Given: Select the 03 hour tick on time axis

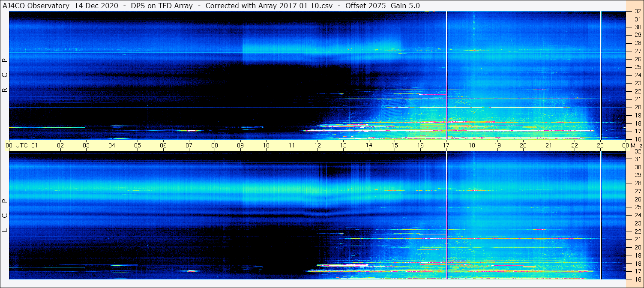Looking at the screenshot, I should (86, 145).
